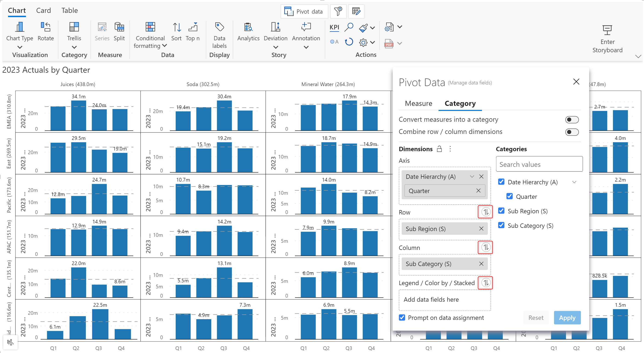
Task: Expand Date Hierarchy (A) axis chip
Action: pyautogui.click(x=472, y=176)
